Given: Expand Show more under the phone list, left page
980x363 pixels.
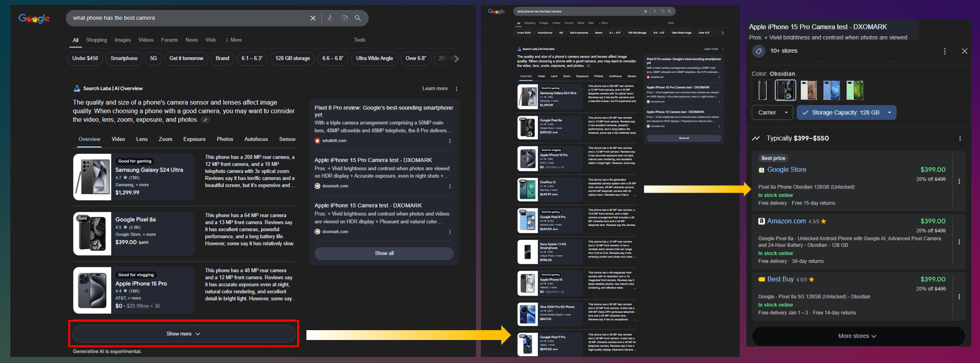Looking at the screenshot, I should pos(183,334).
